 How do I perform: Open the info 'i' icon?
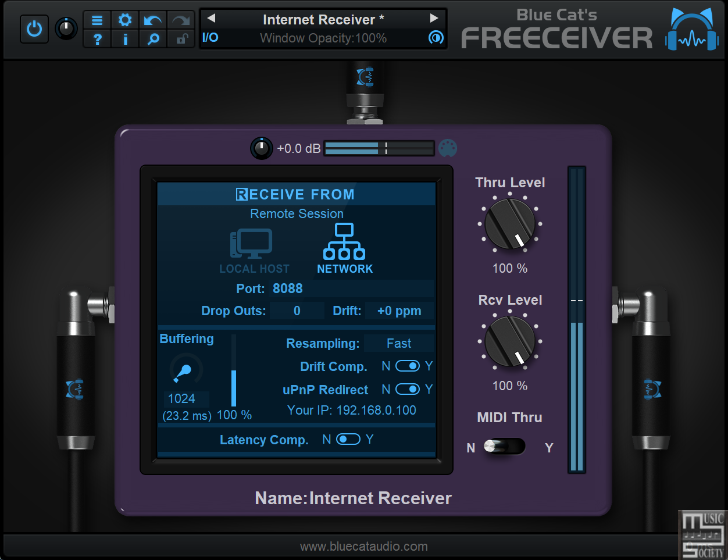click(125, 39)
